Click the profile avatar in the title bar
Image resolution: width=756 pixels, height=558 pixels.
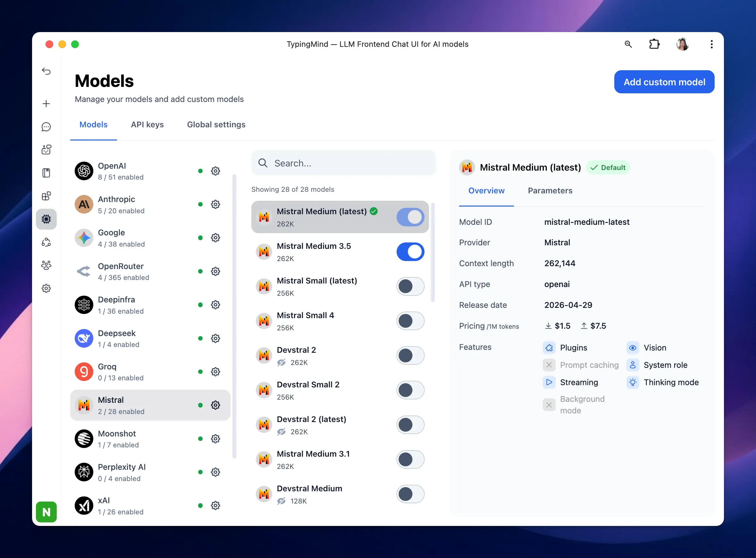683,44
